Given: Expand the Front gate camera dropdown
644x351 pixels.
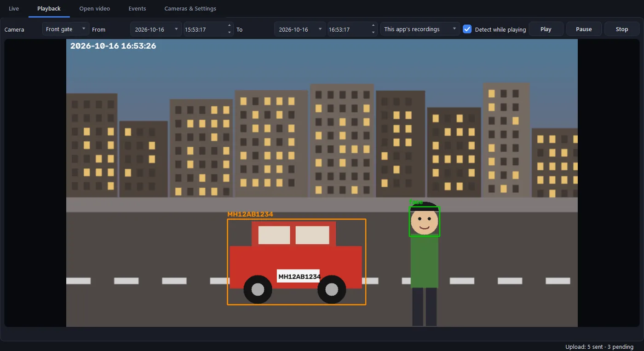Looking at the screenshot, I should tap(66, 29).
